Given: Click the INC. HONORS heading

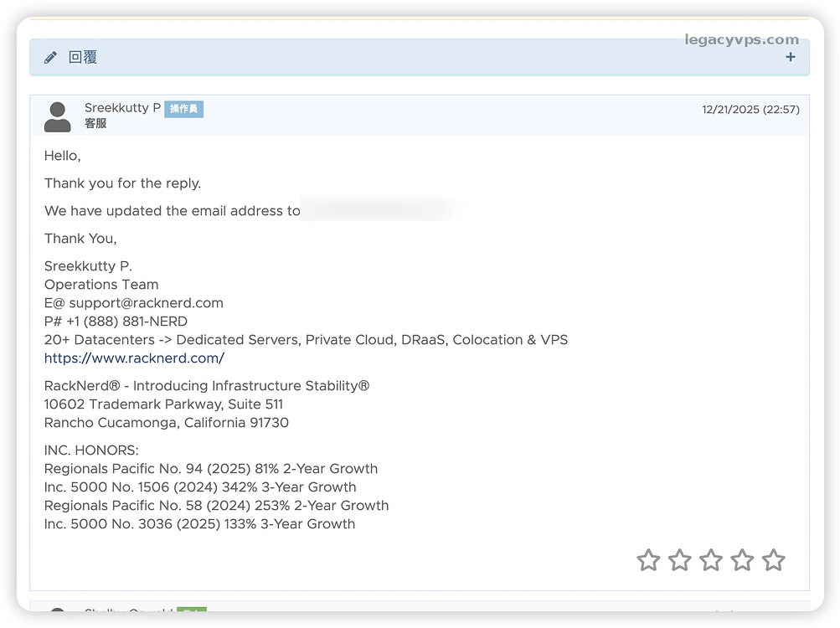Looking at the screenshot, I should tap(91, 450).
